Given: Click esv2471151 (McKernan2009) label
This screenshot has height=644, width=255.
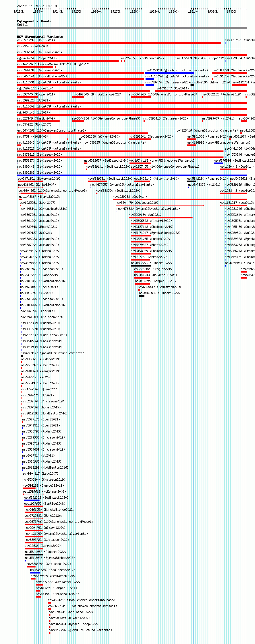Looking at the screenshot, I should tap(39, 179).
